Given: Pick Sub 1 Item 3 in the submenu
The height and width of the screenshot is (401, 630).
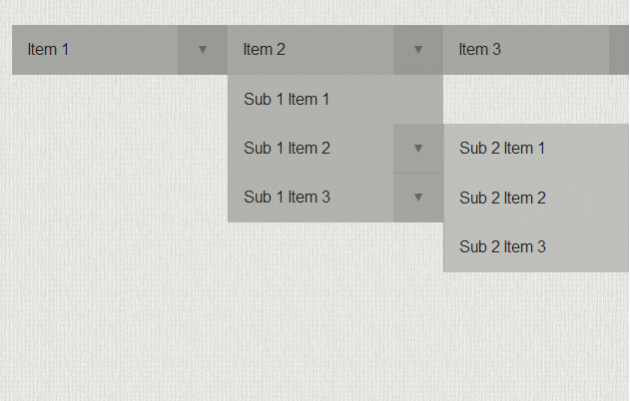Looking at the screenshot, I should (287, 197).
